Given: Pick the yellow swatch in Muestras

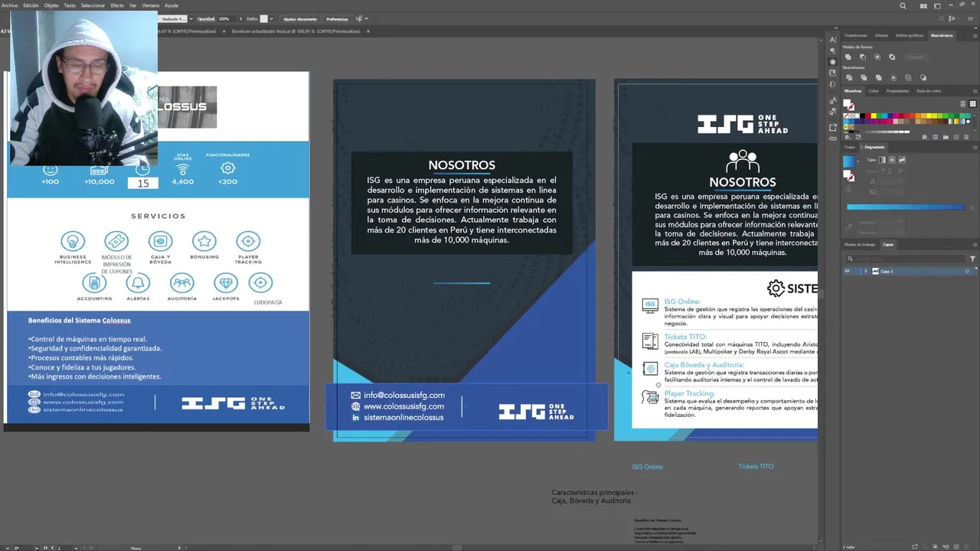Looking at the screenshot, I should tap(874, 116).
